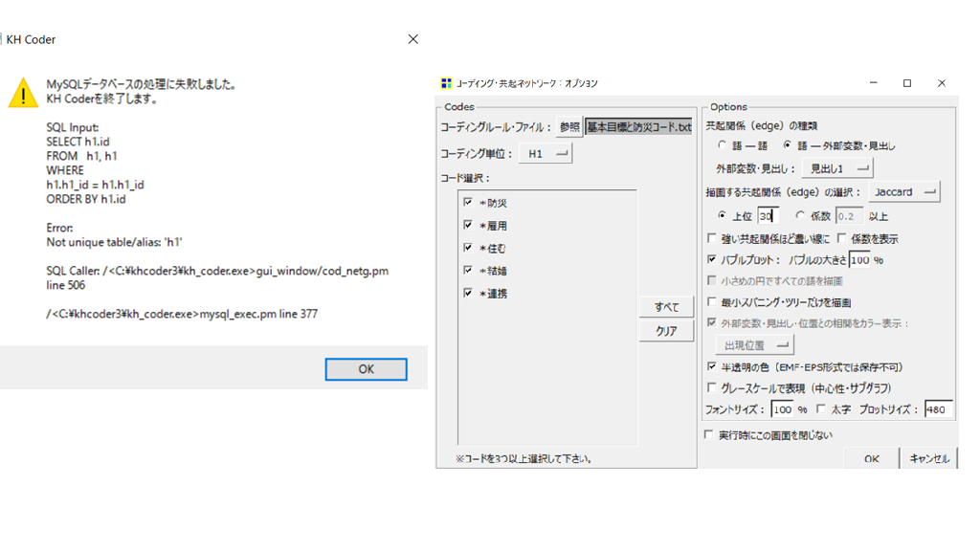Click the キャンセル cancel button

[929, 458]
